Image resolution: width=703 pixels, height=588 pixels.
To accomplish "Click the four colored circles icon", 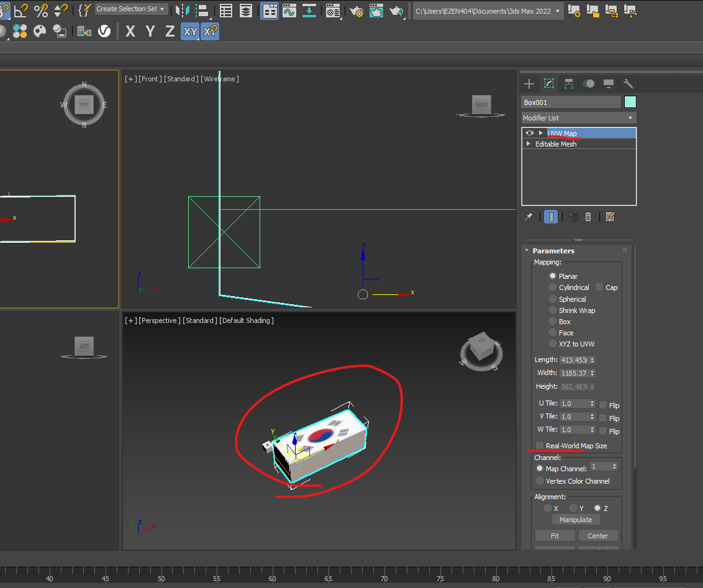I will (x=20, y=31).
